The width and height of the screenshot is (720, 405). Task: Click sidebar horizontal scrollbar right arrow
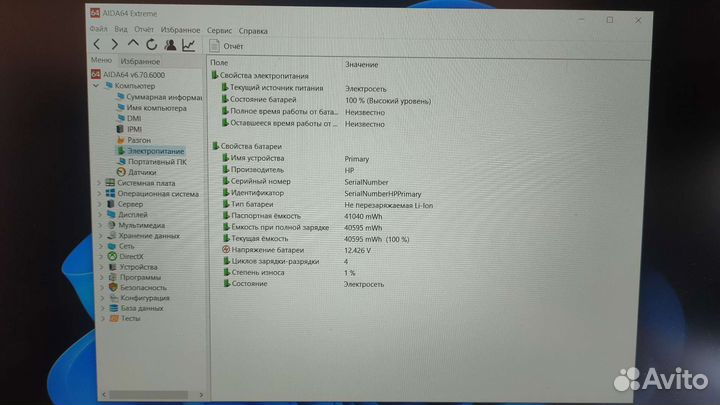point(201,394)
